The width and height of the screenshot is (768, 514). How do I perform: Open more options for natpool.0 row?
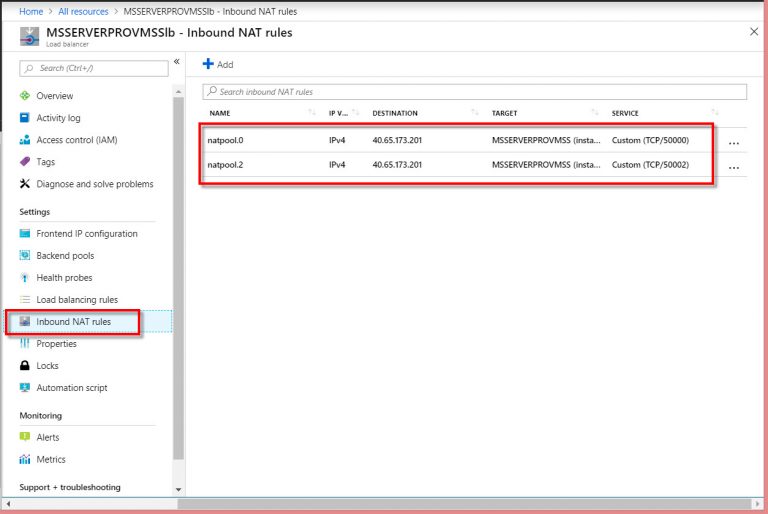point(733,141)
